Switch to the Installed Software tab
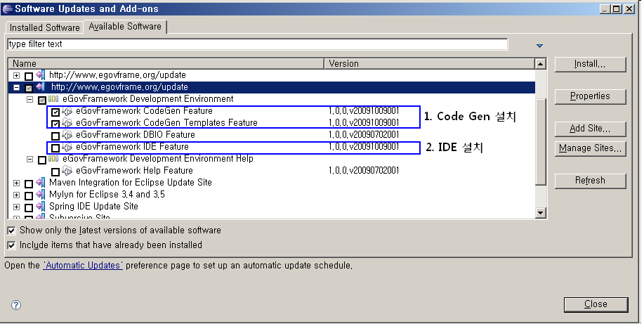This screenshot has width=644, height=324. click(44, 27)
